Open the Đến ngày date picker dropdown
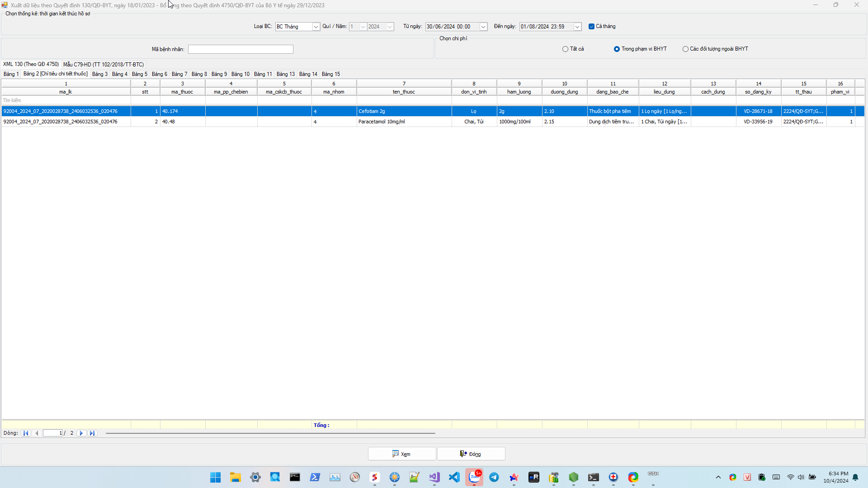Viewport: 868px width, 488px height. coord(577,27)
